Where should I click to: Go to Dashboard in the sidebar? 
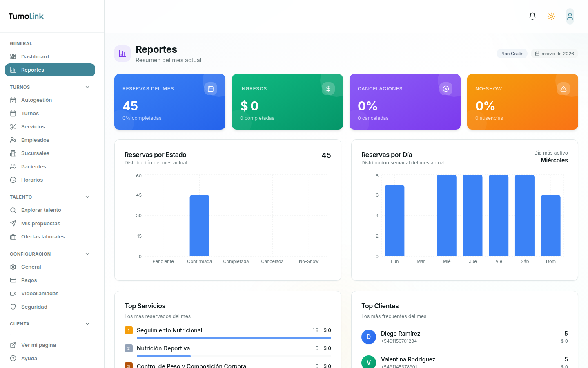coord(35,57)
